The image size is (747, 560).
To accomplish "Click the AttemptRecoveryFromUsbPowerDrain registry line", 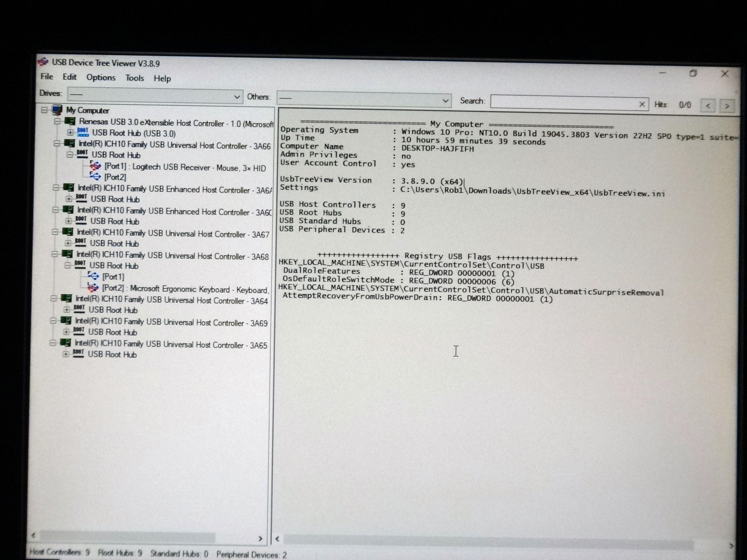I will 418,298.
